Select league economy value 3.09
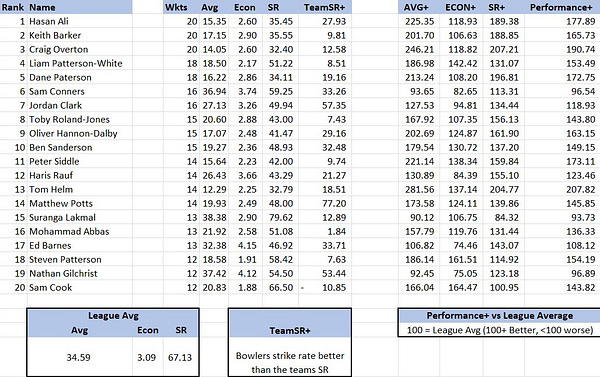The height and width of the screenshot is (377, 600). [147, 357]
